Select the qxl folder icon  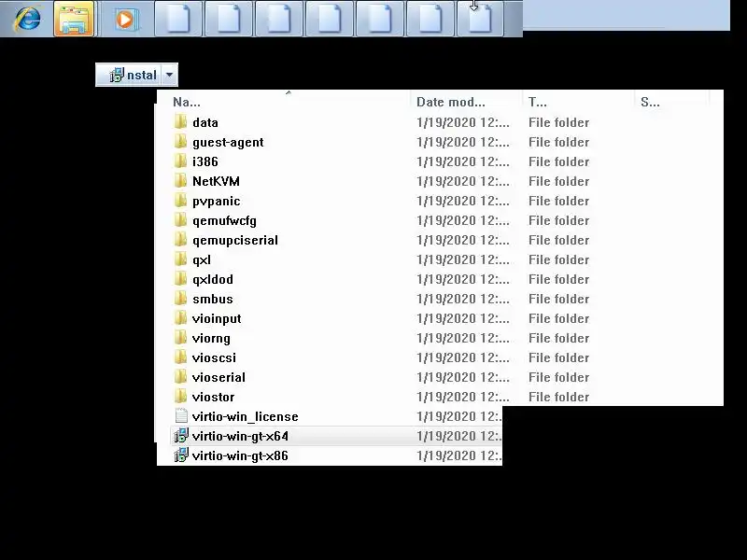tap(180, 259)
